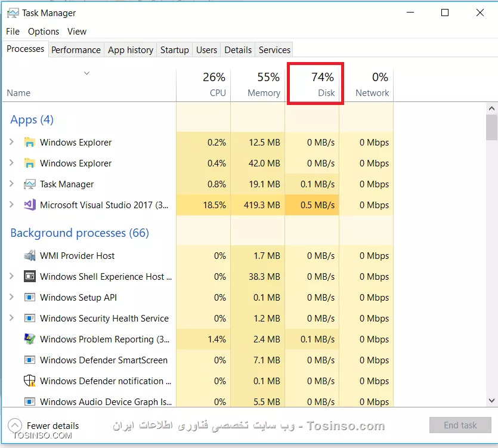Sort by the Name column header
The width and height of the screenshot is (498, 448).
(89, 85)
